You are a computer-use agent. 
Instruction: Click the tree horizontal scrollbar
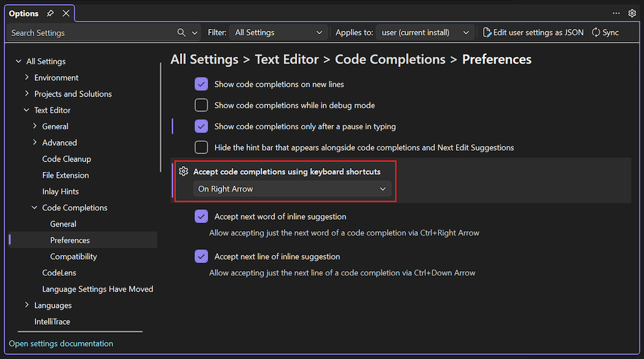pyautogui.click(x=80, y=331)
